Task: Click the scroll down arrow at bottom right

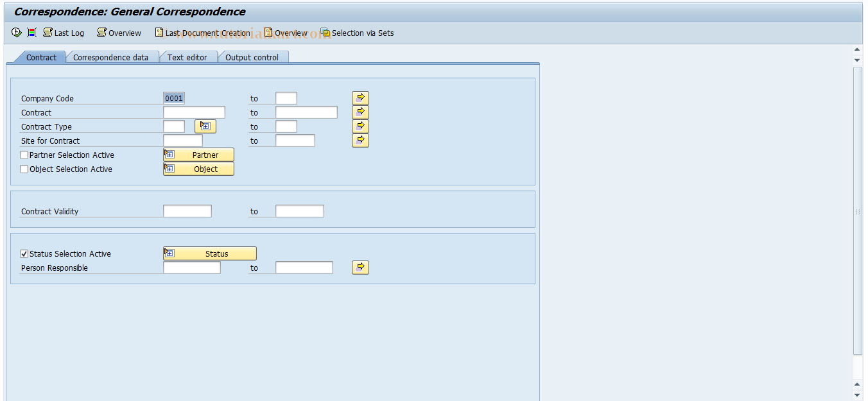Action: click(857, 394)
